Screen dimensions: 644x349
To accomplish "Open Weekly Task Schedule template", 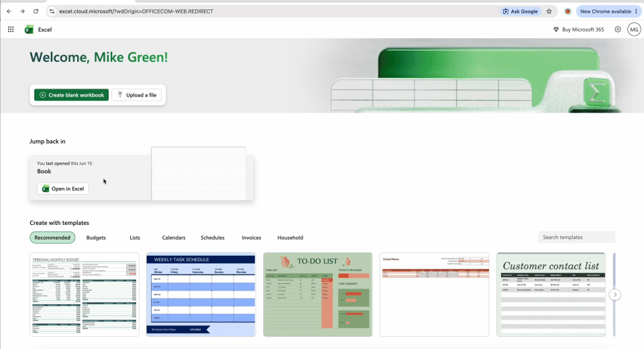I will 201,295.
